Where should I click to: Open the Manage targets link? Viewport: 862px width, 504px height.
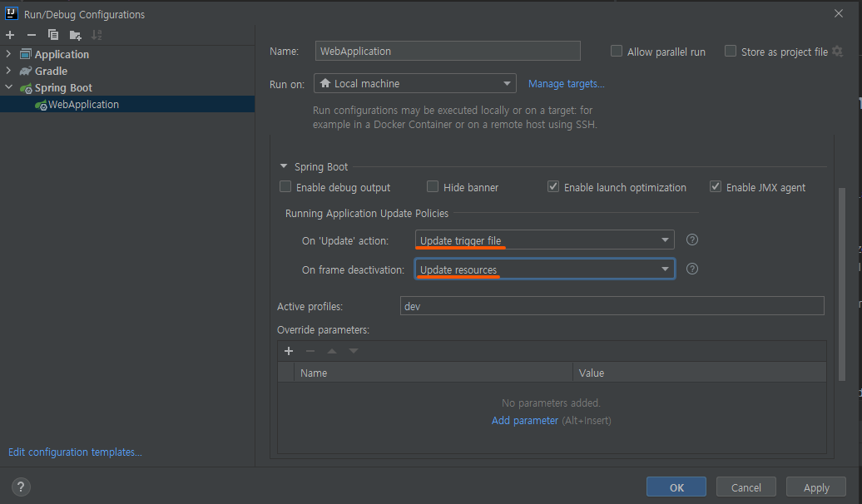tap(567, 83)
